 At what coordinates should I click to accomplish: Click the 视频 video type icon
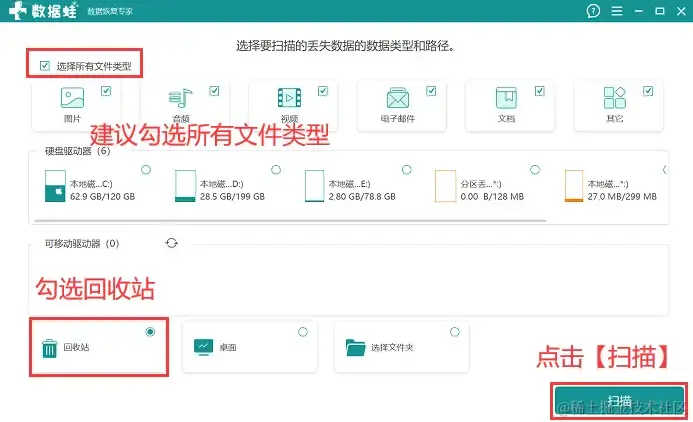[289, 98]
